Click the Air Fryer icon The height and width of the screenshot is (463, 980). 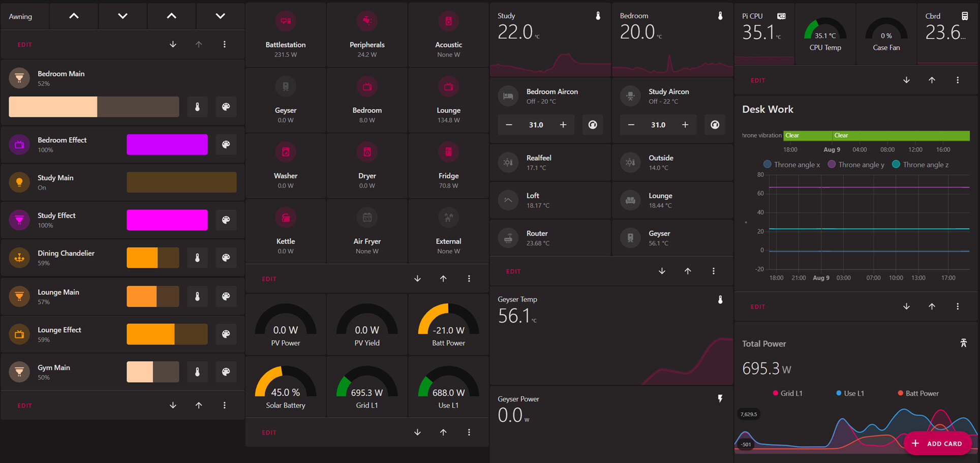point(367,217)
